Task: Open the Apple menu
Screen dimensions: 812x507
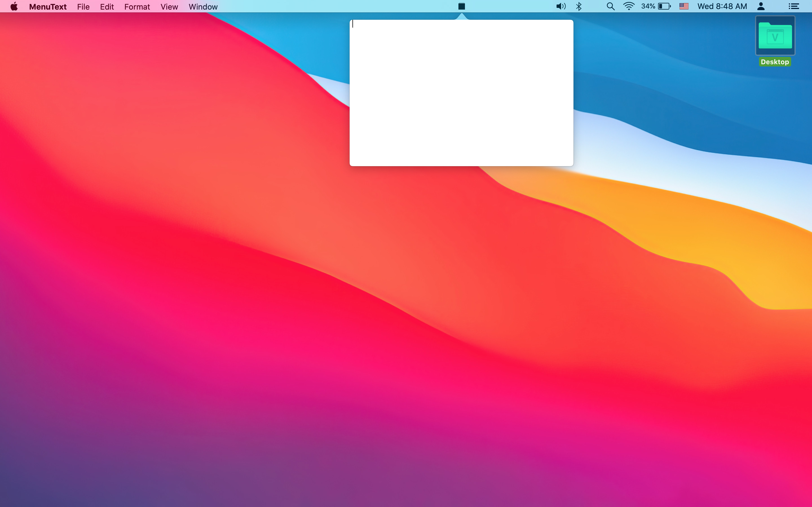Action: (x=14, y=6)
